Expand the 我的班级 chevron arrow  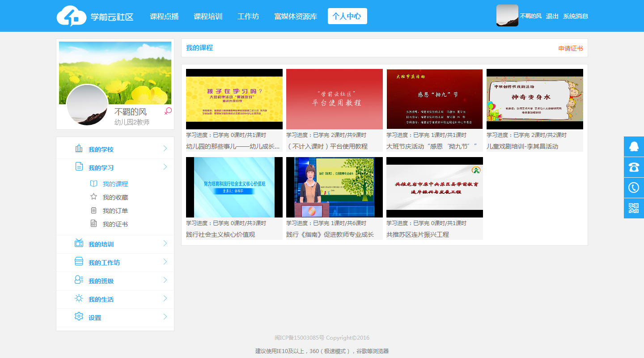pos(165,281)
